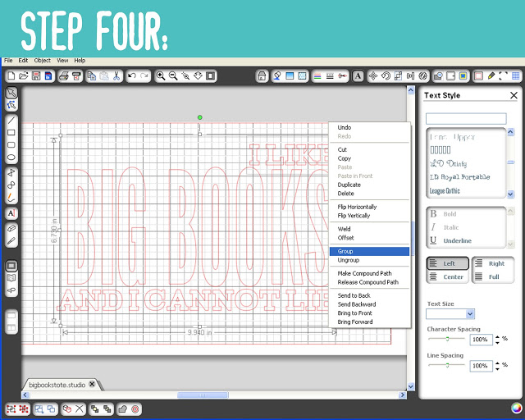Increase Character Spacing with the up arrow

click(498, 337)
